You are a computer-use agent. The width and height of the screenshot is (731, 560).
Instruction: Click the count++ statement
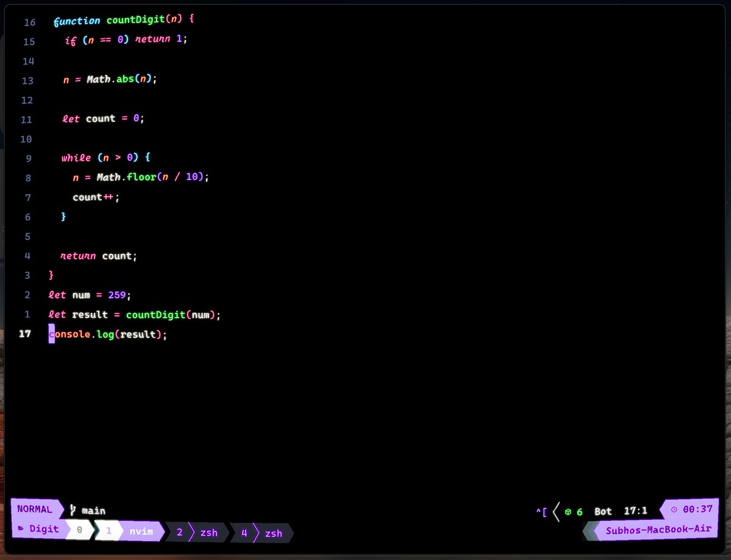(x=96, y=197)
